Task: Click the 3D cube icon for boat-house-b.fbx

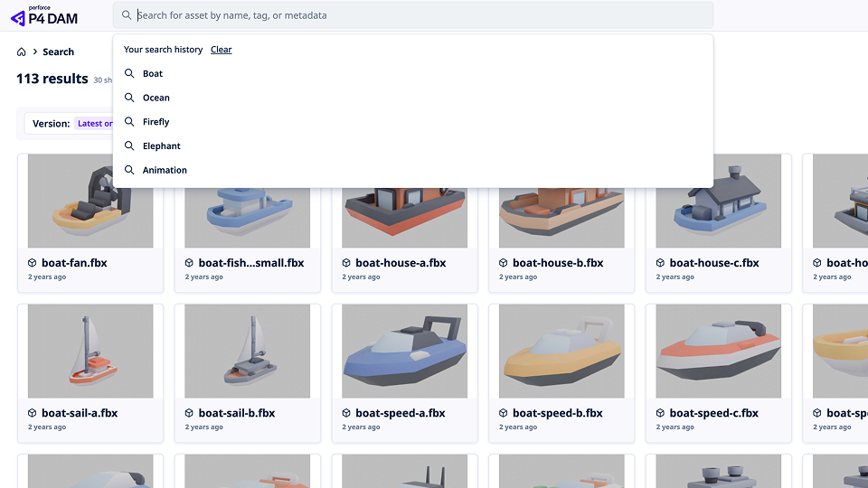Action: [504, 263]
